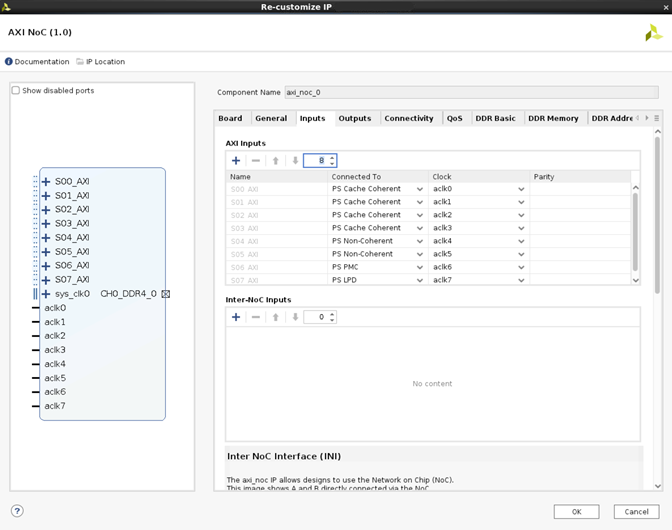
Task: Expand S05_AXI port in block diagram
Action: 46,252
